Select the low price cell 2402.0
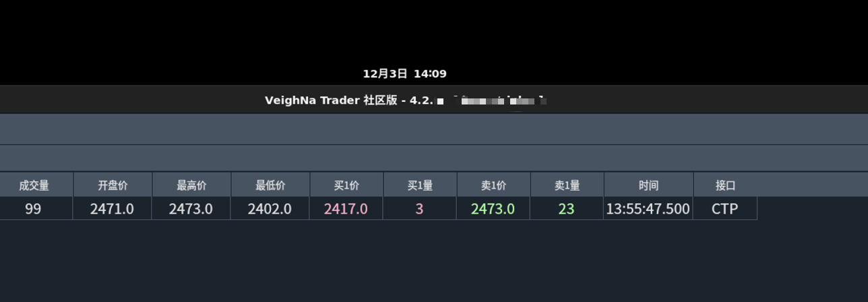This screenshot has height=302, width=868. (270, 209)
